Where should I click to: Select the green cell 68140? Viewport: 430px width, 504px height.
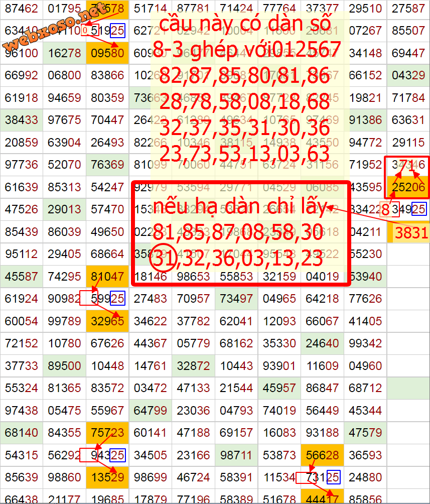22,433
